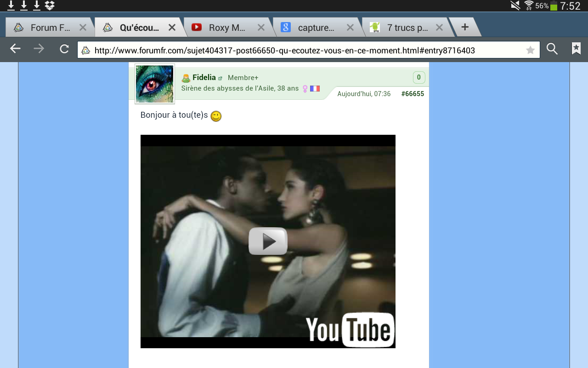The height and width of the screenshot is (368, 588).
Task: Close the 7 trucs p... tab
Action: click(x=439, y=28)
